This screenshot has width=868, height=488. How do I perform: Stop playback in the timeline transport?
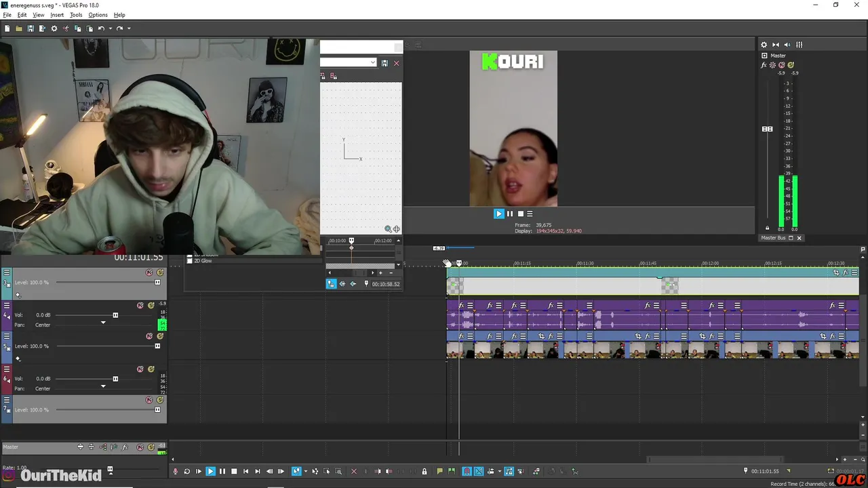pos(234,471)
